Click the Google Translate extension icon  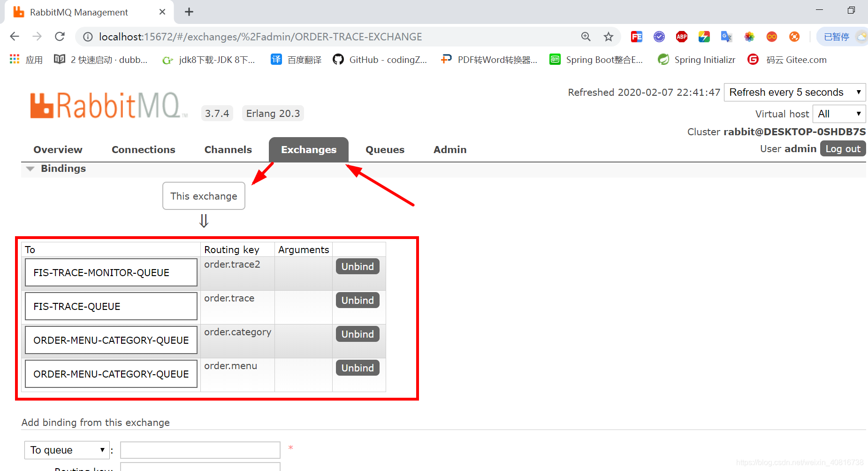[x=727, y=37]
